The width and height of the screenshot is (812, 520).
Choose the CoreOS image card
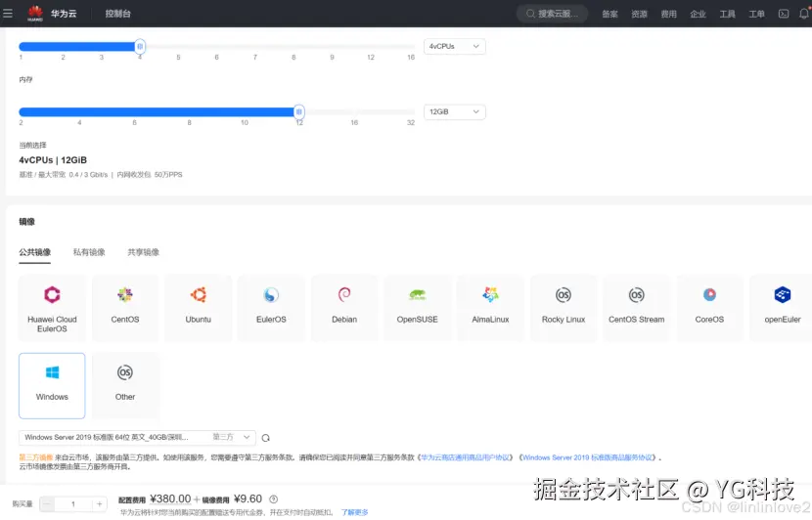(x=709, y=308)
